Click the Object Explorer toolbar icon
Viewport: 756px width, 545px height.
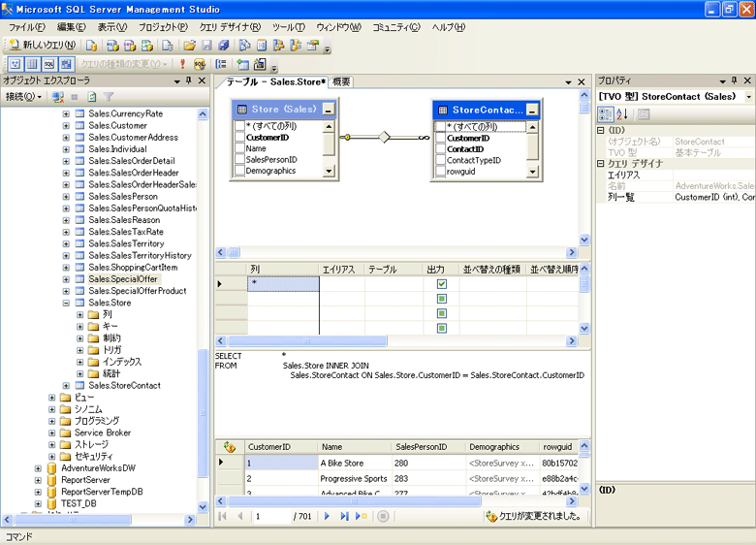pyautogui.click(x=279, y=46)
